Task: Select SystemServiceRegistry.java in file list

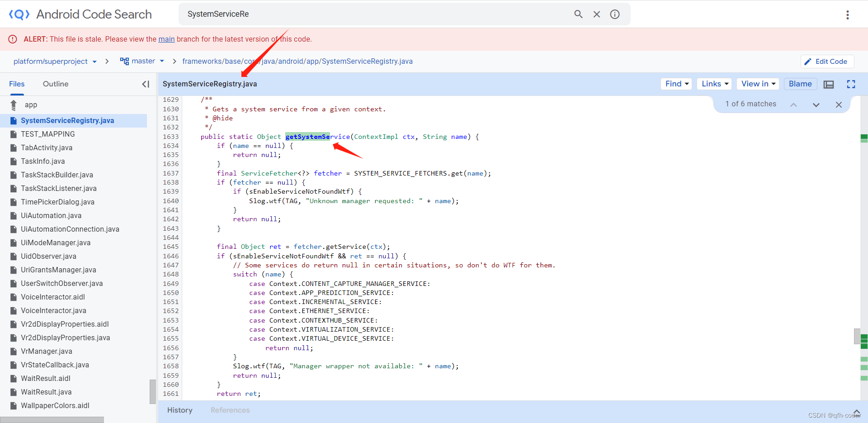Action: 67,121
